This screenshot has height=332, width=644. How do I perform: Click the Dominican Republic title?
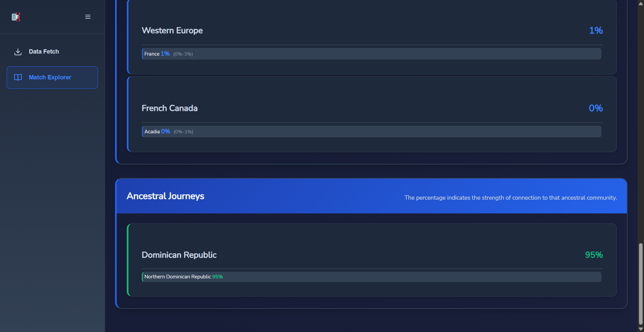point(179,255)
